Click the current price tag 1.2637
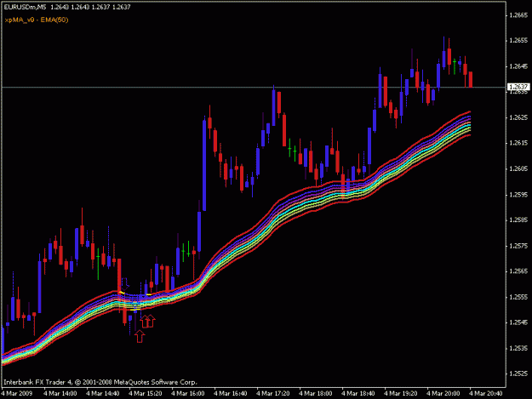Viewport: 532px width, 399px height. tap(518, 87)
